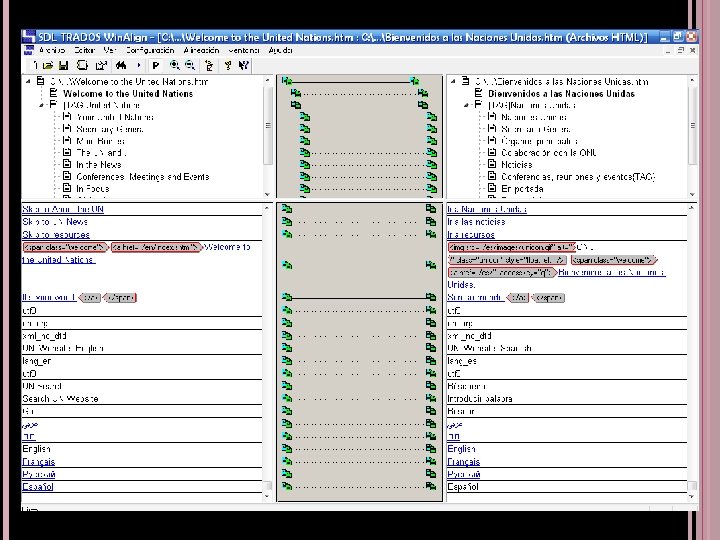This screenshot has width=720, height=540.
Task: Click the SDL Trados WinAlign title bar icon
Action: [x=29, y=37]
